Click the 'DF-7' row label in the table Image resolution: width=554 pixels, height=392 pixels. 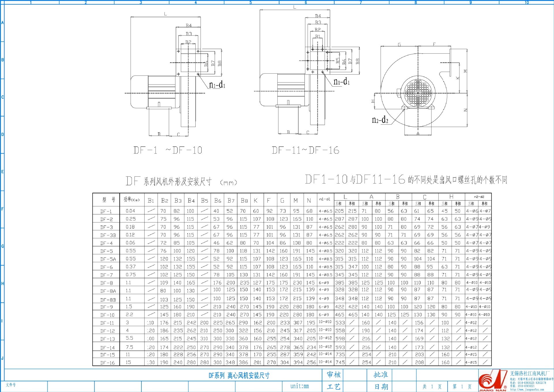pos(106,275)
